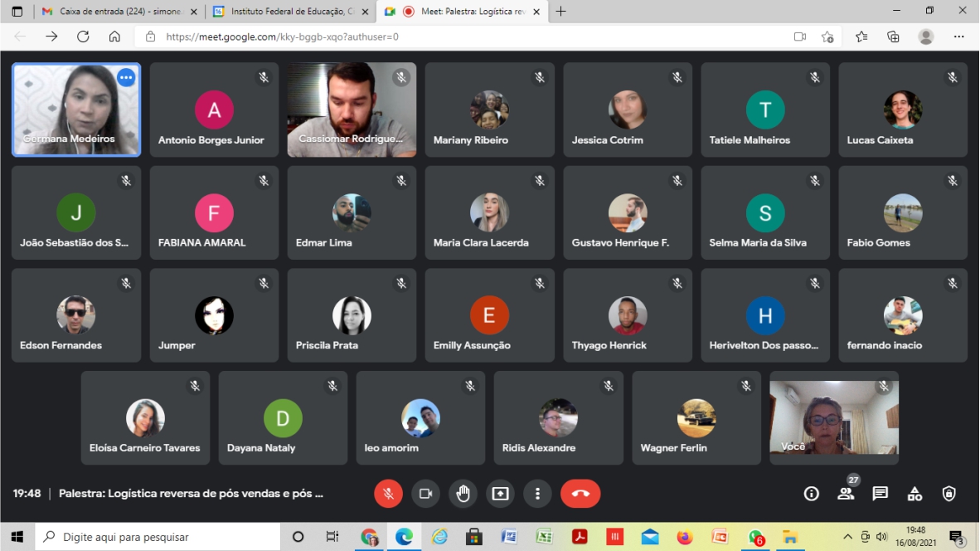980x551 pixels.
Task: Open the chat panel
Action: coord(880,494)
